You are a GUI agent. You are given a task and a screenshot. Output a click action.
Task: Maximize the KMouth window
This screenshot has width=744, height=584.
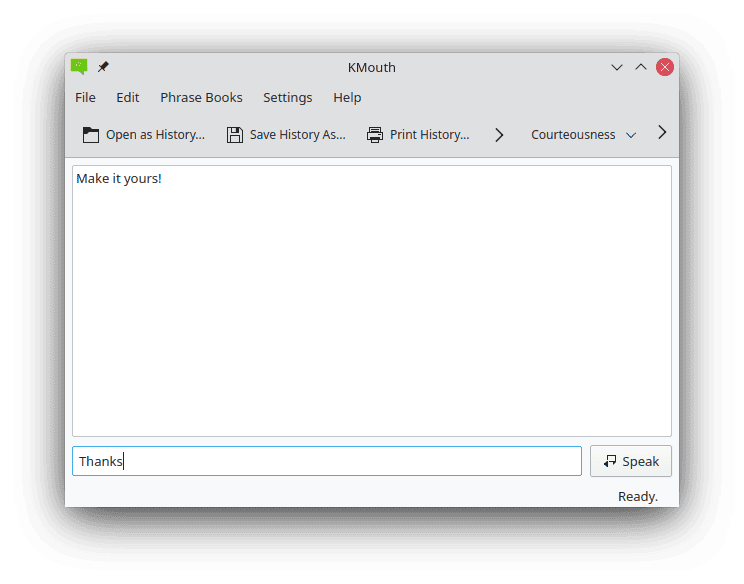click(x=641, y=67)
